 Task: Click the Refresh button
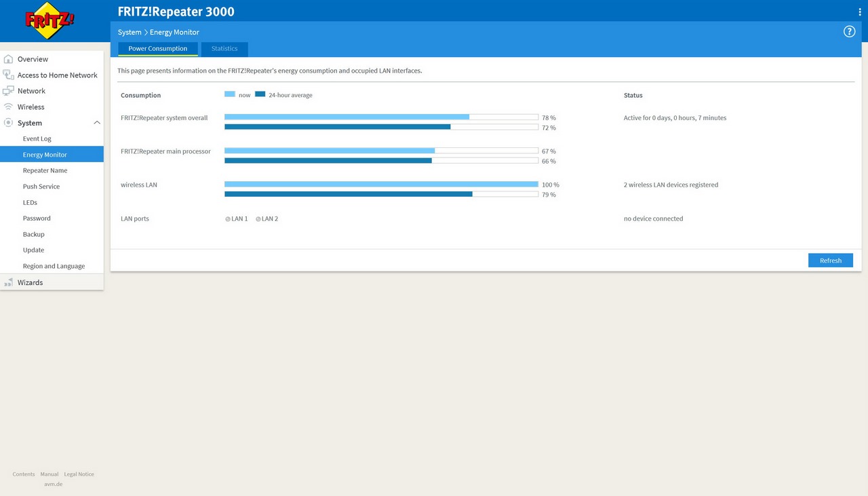click(x=831, y=261)
